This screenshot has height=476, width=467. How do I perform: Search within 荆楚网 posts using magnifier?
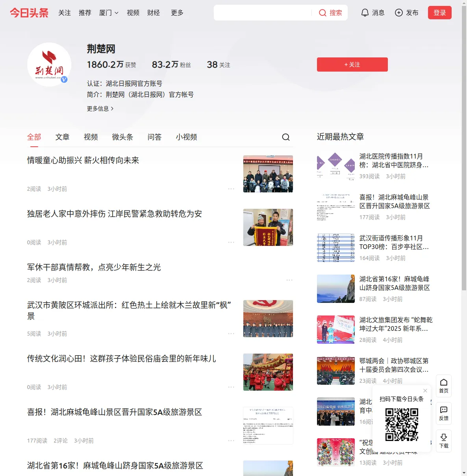286,137
